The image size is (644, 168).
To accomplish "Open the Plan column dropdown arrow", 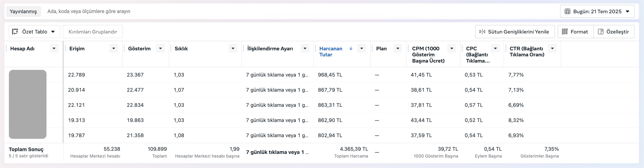I will click(398, 48).
